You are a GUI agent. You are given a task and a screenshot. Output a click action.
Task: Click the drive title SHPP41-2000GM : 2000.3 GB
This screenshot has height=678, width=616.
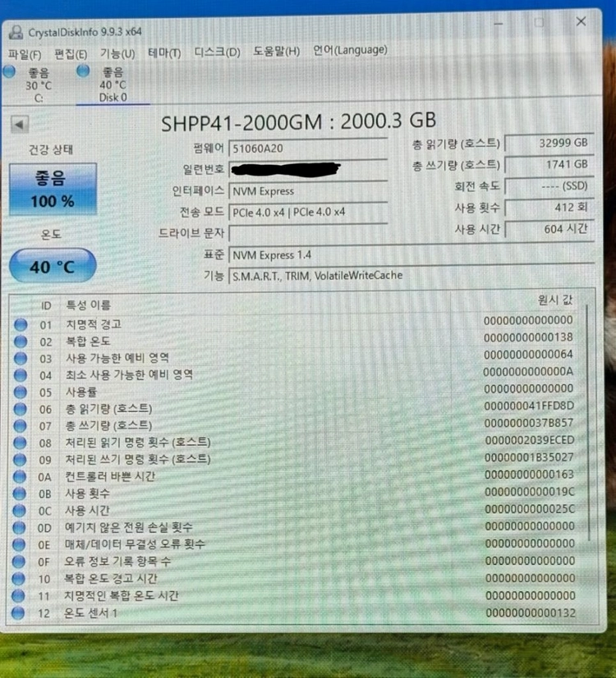[298, 122]
